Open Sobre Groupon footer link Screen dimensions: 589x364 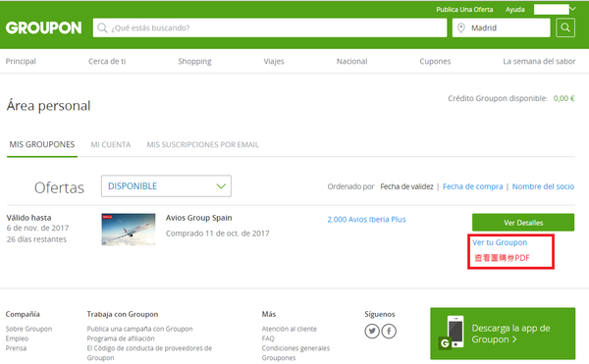click(28, 329)
